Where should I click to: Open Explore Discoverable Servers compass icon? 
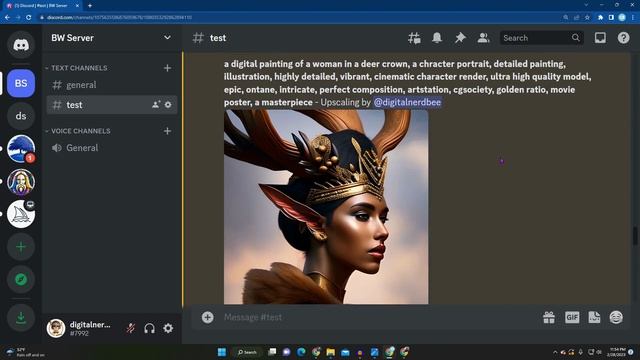pyautogui.click(x=21, y=280)
